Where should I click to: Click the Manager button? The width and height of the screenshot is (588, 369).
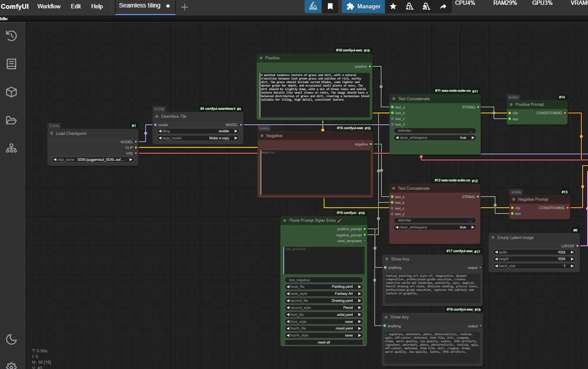[363, 7]
